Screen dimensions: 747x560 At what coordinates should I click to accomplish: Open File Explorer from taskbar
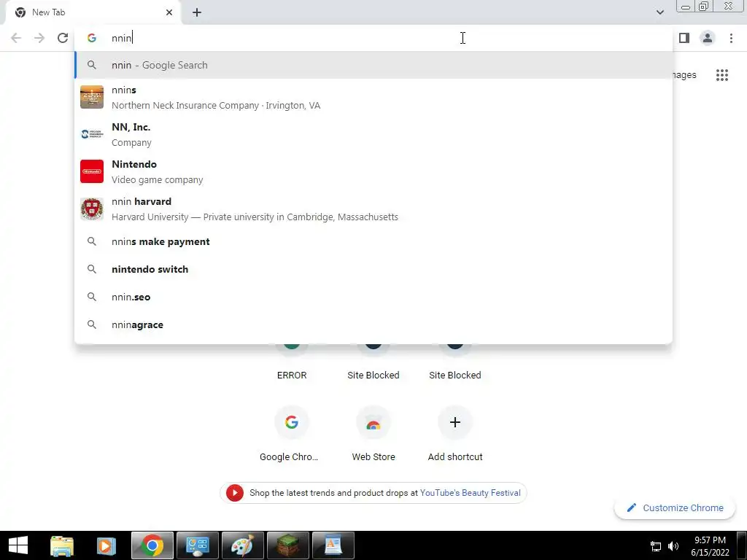pyautogui.click(x=62, y=545)
